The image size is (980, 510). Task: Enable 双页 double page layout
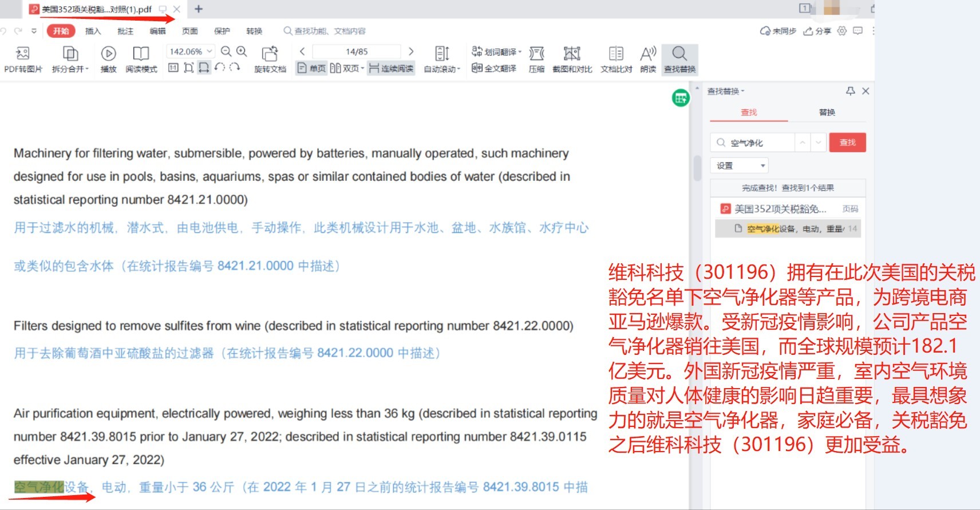click(x=345, y=68)
